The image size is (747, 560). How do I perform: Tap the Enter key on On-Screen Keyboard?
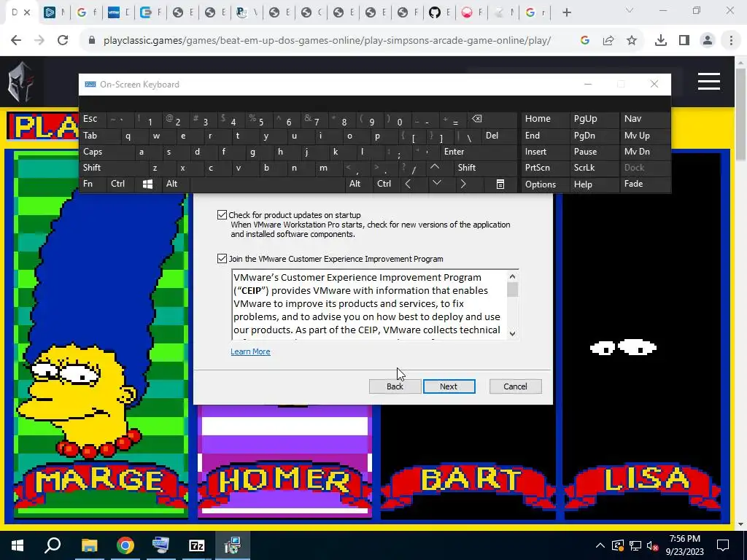click(479, 152)
